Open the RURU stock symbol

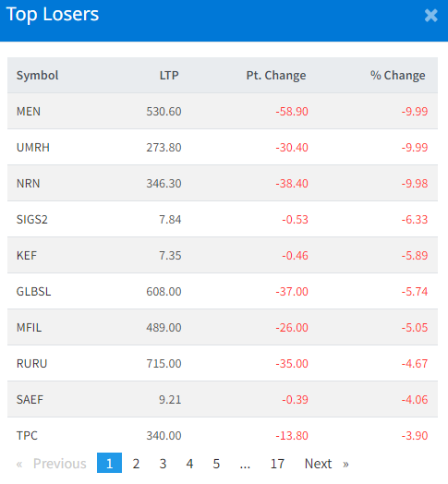click(31, 364)
